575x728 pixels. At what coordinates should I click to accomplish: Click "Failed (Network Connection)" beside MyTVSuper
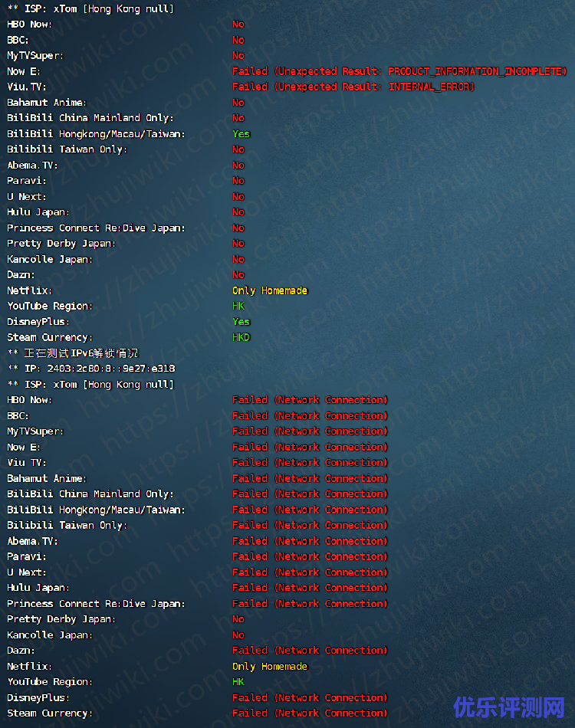coord(310,431)
